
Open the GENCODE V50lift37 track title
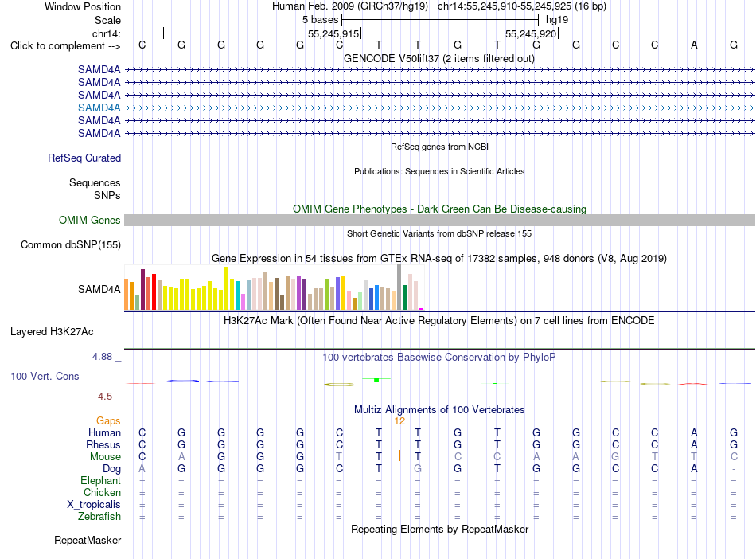pyautogui.click(x=439, y=58)
